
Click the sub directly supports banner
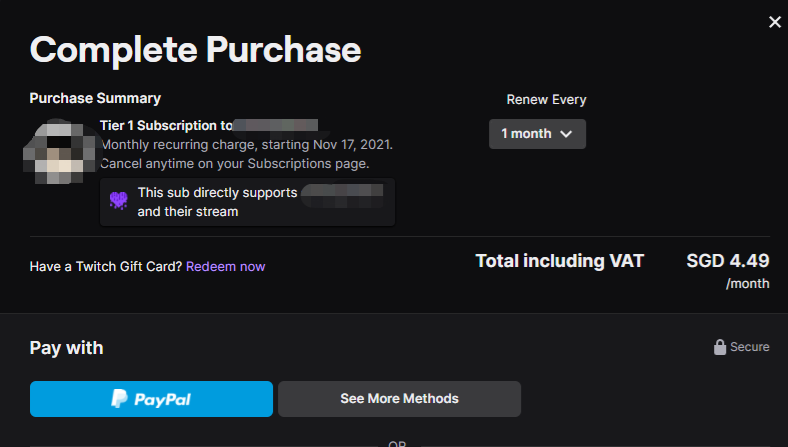[x=247, y=202]
